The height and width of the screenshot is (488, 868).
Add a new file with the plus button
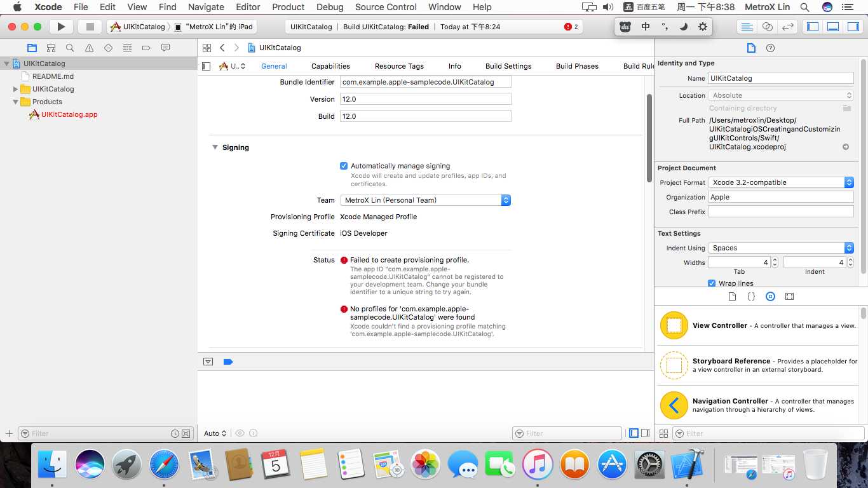pyautogui.click(x=9, y=433)
